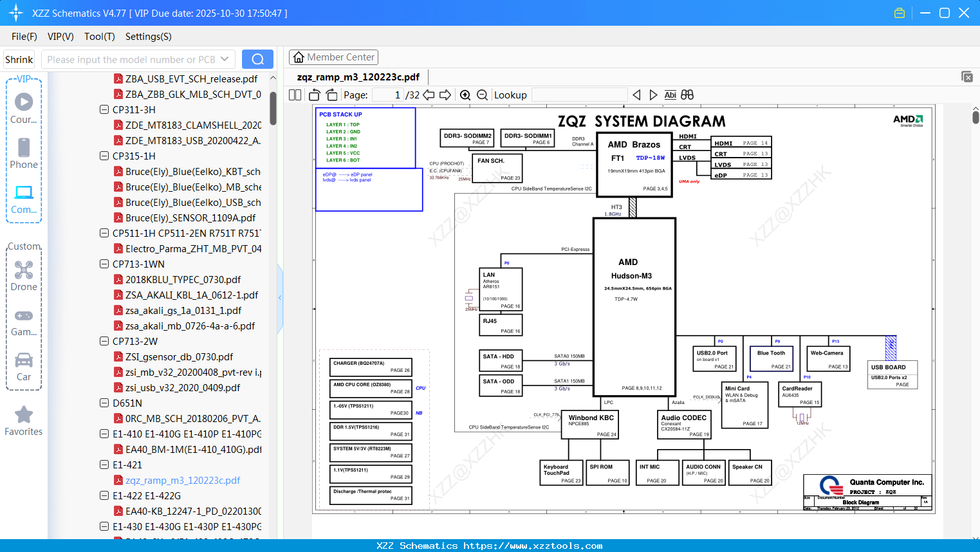Viewport: 980px width, 552px height.
Task: Open the Courses category in sidebar
Action: (24, 109)
